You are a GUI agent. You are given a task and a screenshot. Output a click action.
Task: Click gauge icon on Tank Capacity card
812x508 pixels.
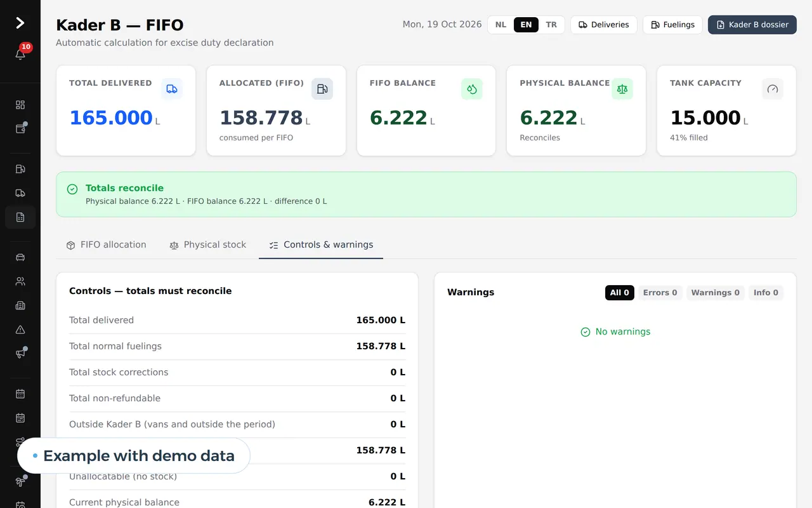(773, 89)
